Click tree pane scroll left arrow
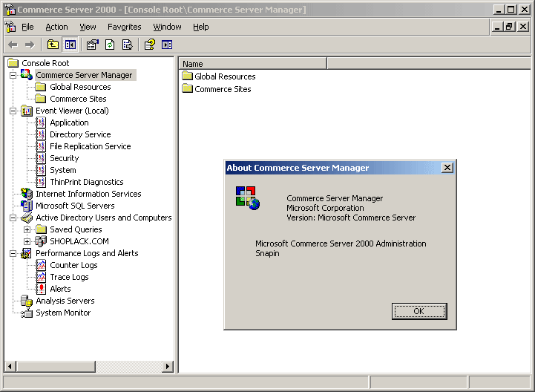The image size is (535, 392). pos(10,367)
